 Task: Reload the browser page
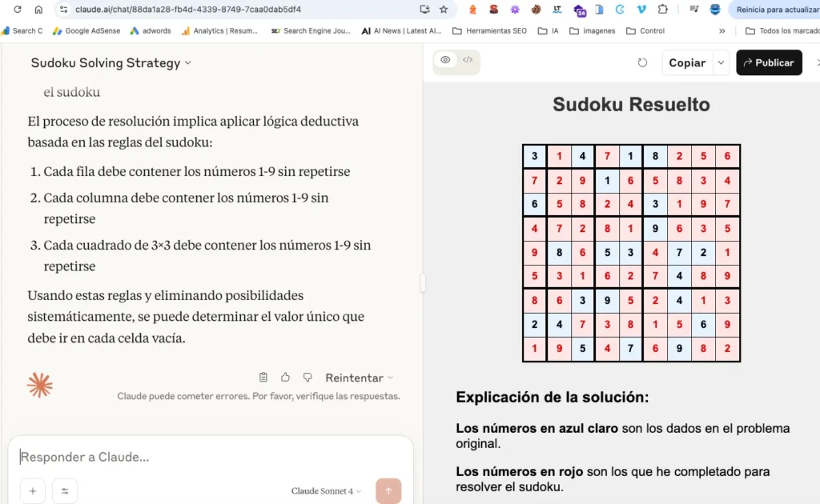18,10
